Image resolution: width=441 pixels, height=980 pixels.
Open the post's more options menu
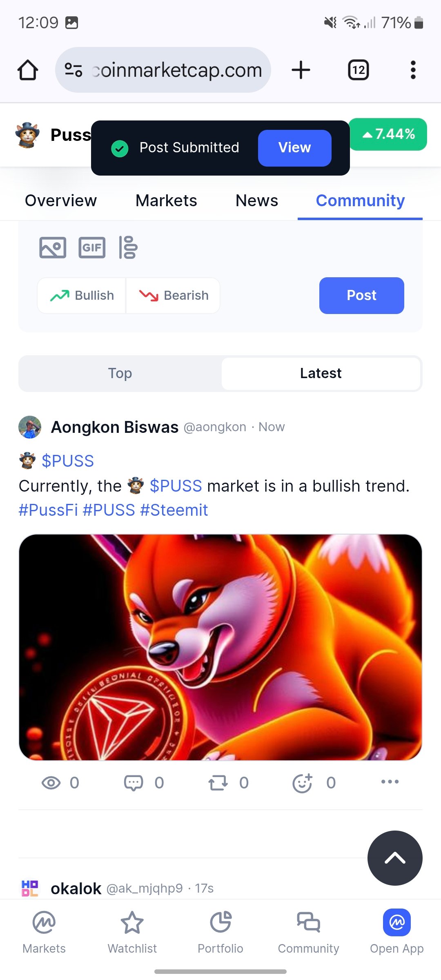(390, 782)
